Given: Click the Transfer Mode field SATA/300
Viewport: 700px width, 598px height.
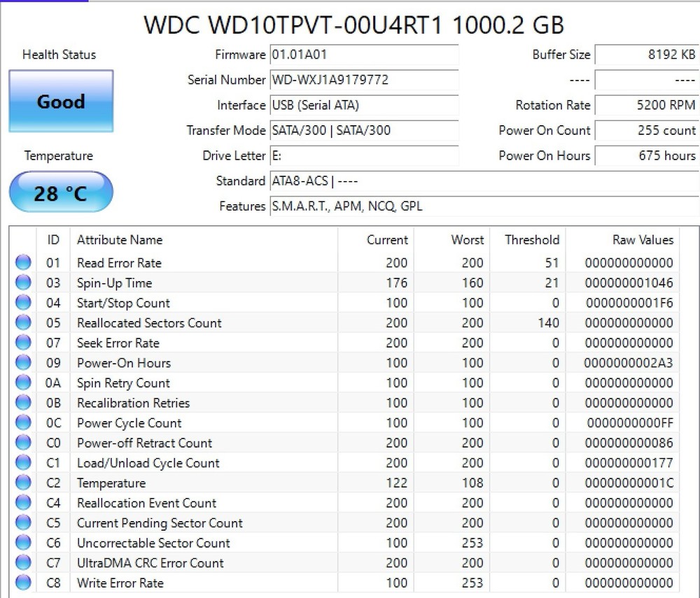Looking at the screenshot, I should pos(364,130).
